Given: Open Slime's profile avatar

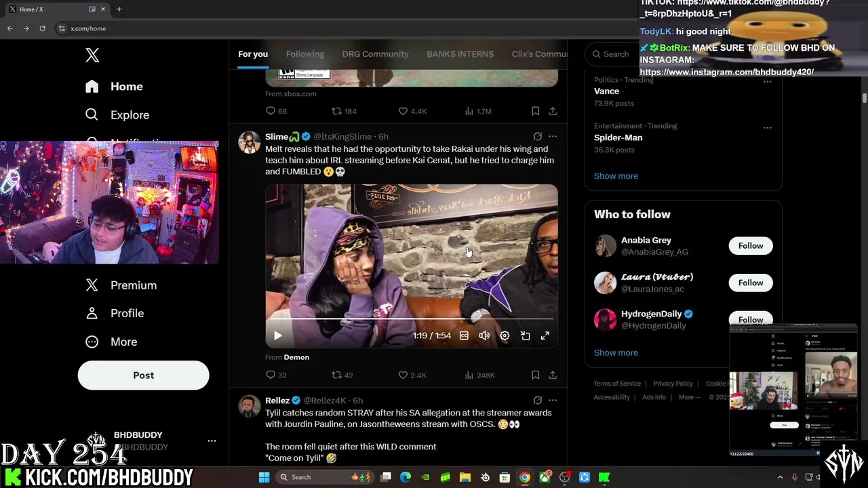Looking at the screenshot, I should click(x=249, y=142).
